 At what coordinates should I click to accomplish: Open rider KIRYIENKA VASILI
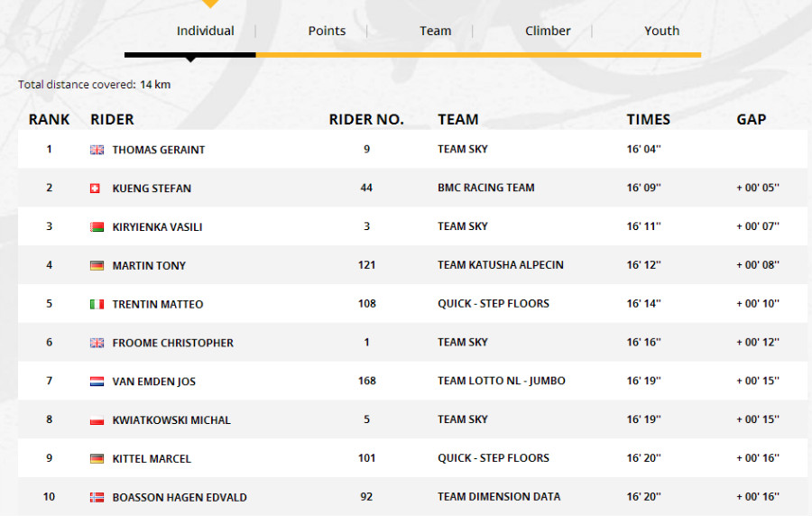[x=157, y=226]
